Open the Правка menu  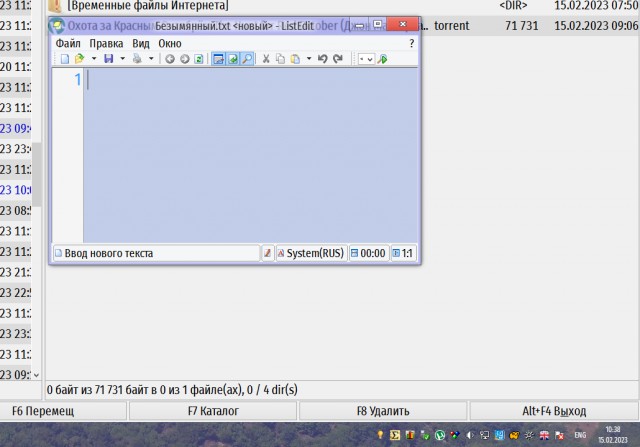[x=106, y=43]
